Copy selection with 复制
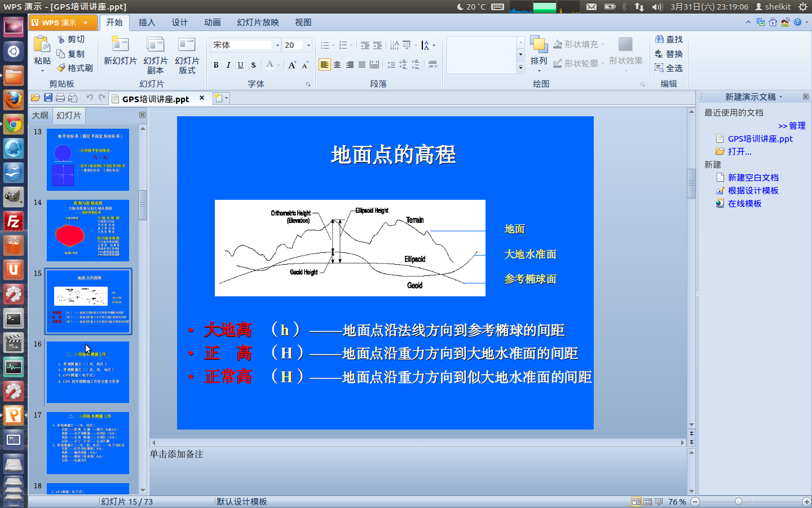This screenshot has height=508, width=812. click(x=71, y=54)
